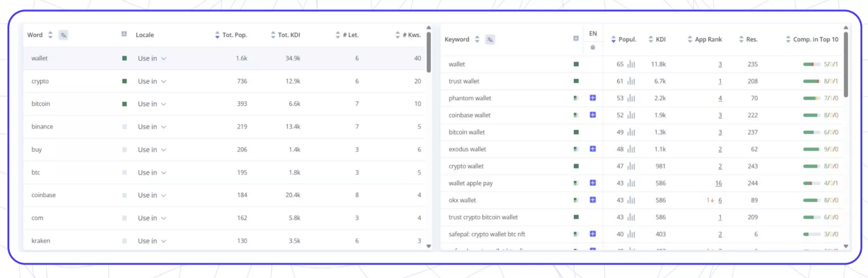Click the translate icon next to Word header
The image size is (868, 278).
pos(64,35)
